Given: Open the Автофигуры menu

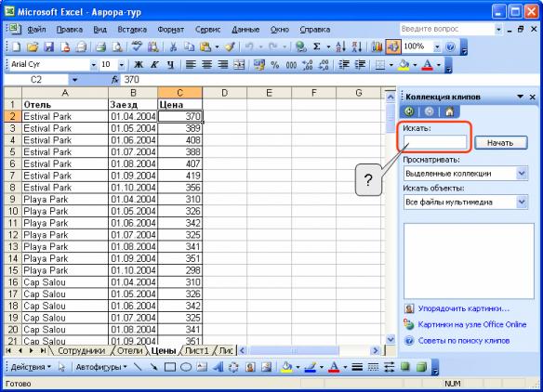Looking at the screenshot, I should [x=101, y=367].
